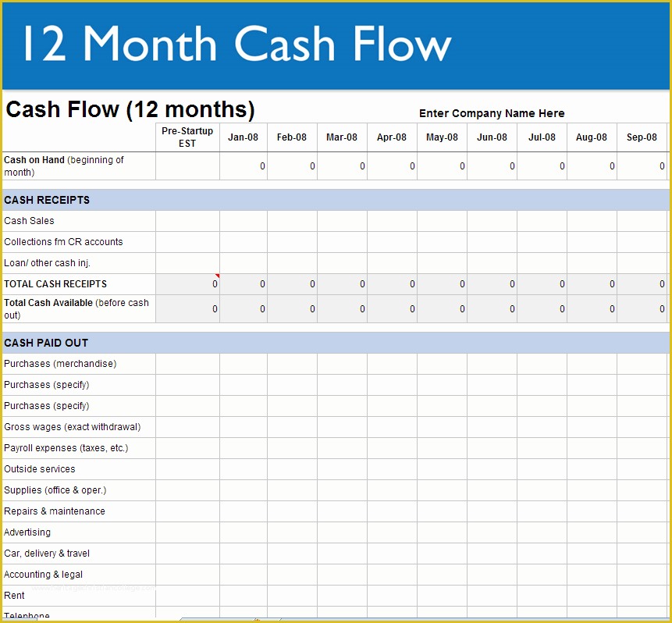Screen dimensions: 672x623
Task: Click the Gross wages cell under Jun-08
Action: [x=492, y=427]
